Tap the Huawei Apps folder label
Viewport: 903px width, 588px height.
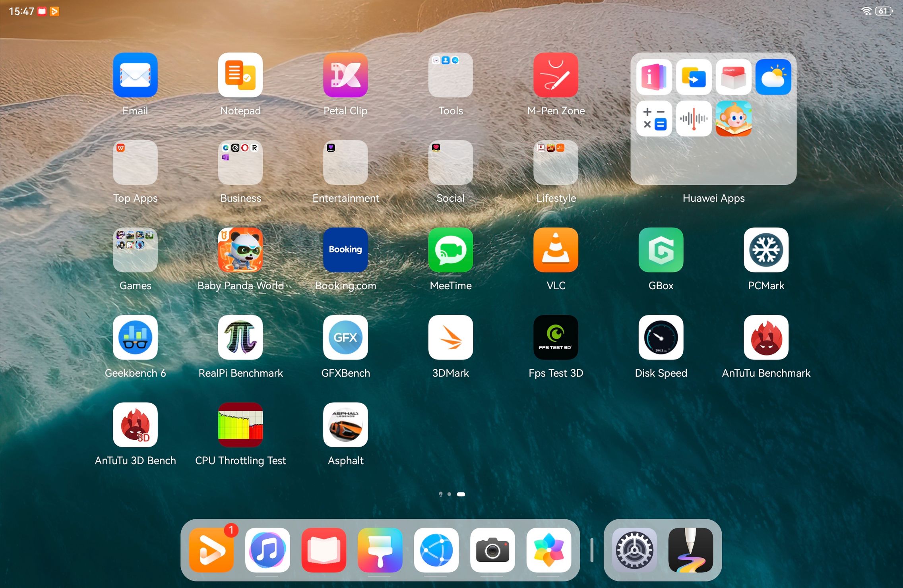click(713, 198)
